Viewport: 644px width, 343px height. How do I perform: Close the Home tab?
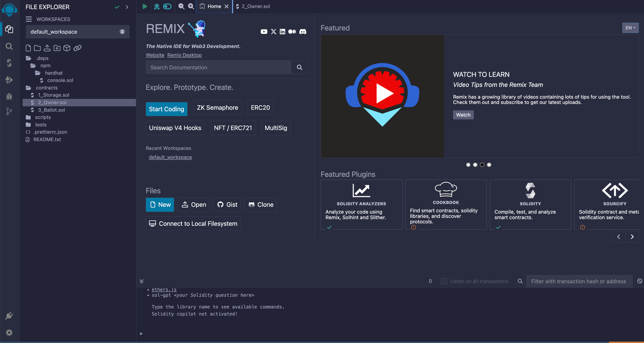(227, 6)
